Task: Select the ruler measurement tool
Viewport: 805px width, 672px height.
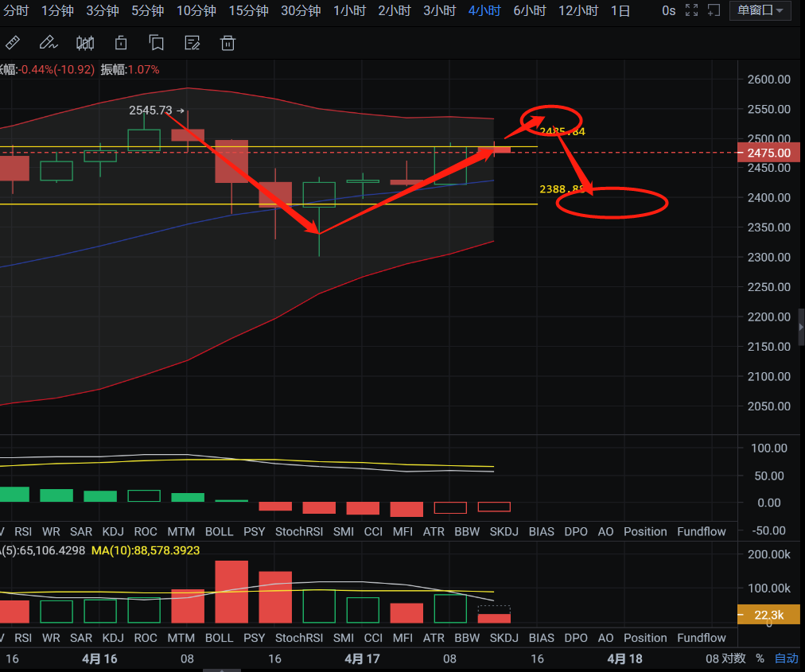Action: coord(12,43)
